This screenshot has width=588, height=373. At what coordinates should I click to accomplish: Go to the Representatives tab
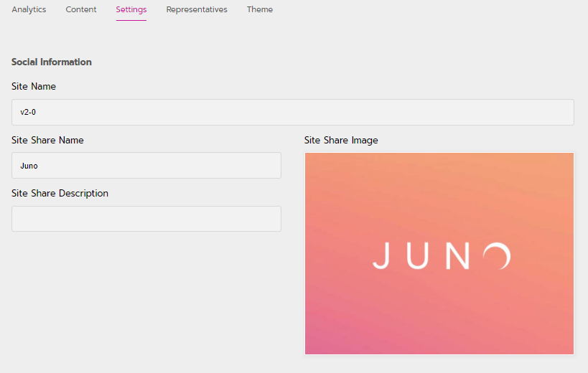pyautogui.click(x=197, y=9)
